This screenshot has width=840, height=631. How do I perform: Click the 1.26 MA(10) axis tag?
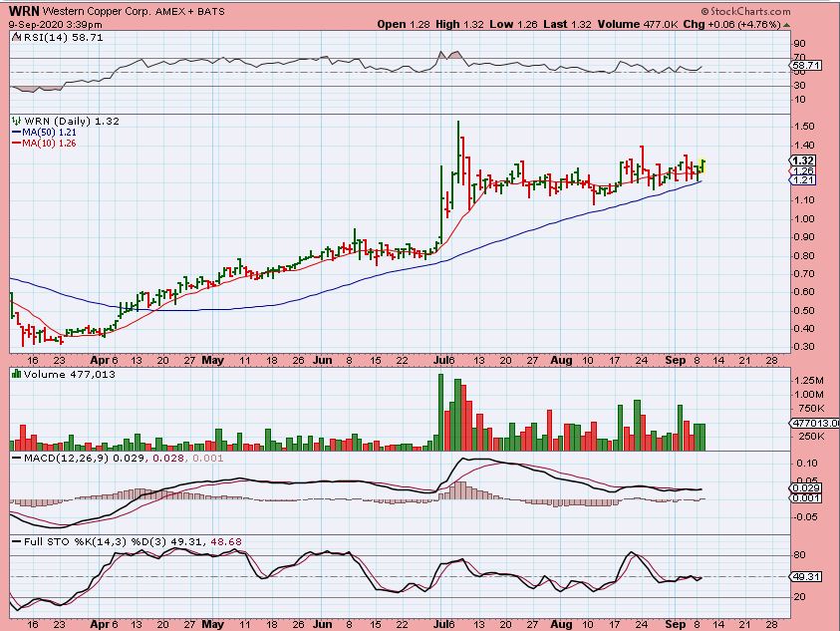(x=803, y=170)
